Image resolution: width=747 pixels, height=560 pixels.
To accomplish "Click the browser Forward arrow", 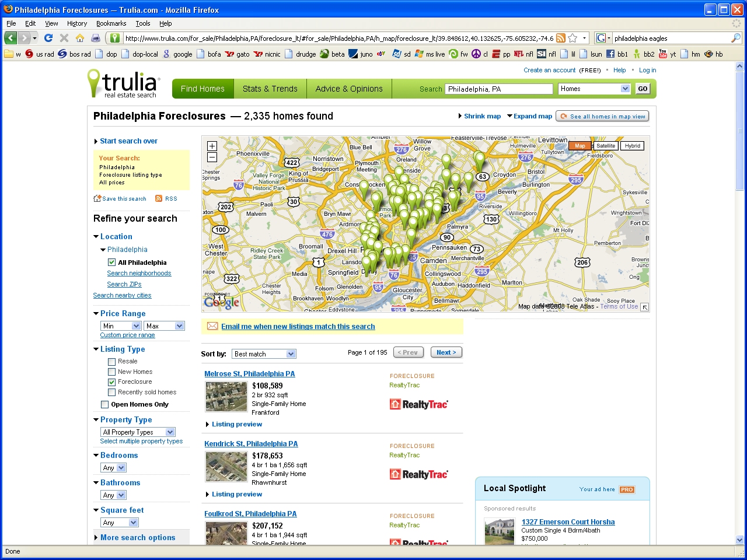I will click(x=24, y=38).
